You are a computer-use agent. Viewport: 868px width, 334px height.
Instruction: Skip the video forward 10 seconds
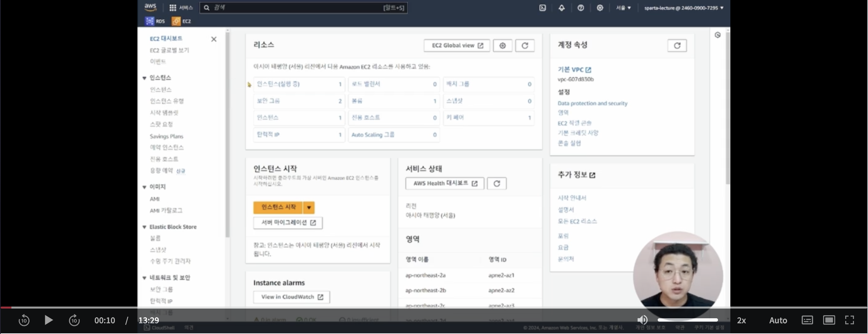[74, 320]
